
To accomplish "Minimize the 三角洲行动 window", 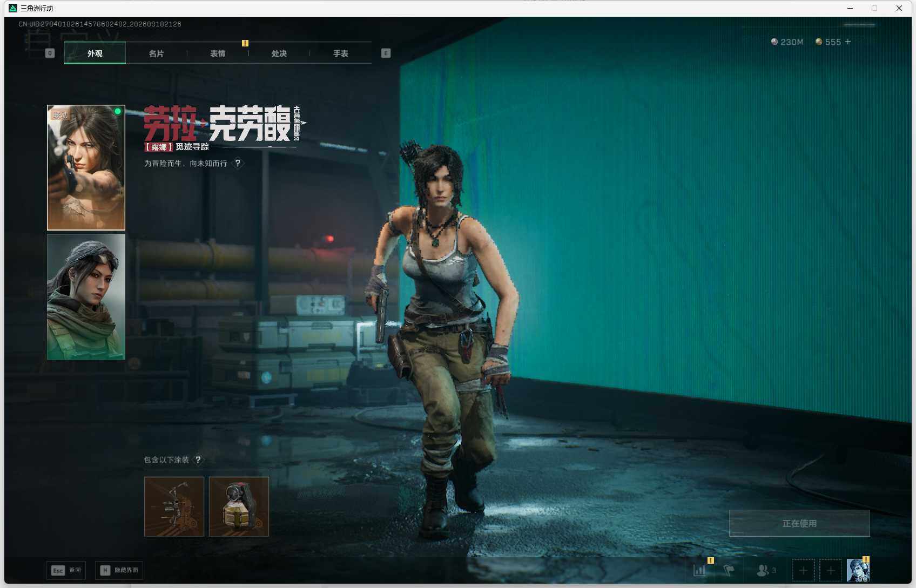I will [x=850, y=8].
